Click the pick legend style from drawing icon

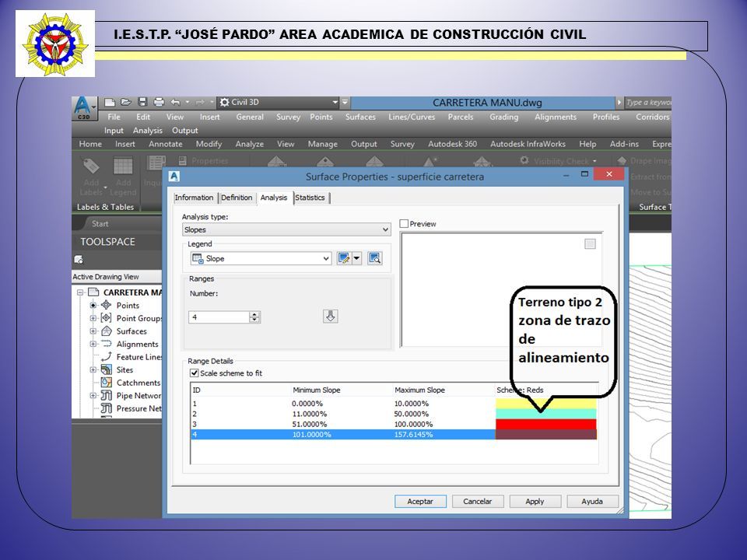click(x=375, y=258)
